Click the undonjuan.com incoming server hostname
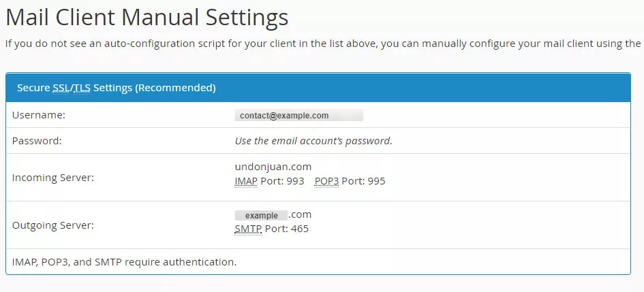The image size is (644, 292). pos(273,167)
